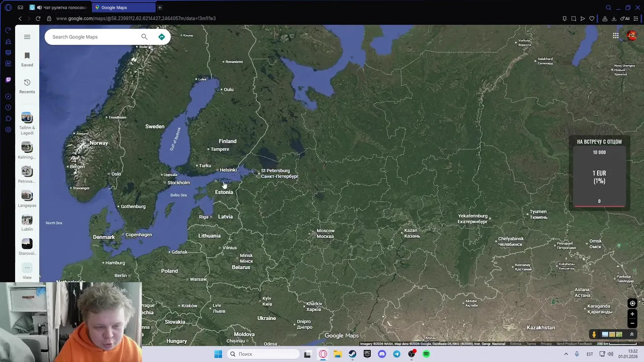Select the Street View pegman

tap(594, 334)
